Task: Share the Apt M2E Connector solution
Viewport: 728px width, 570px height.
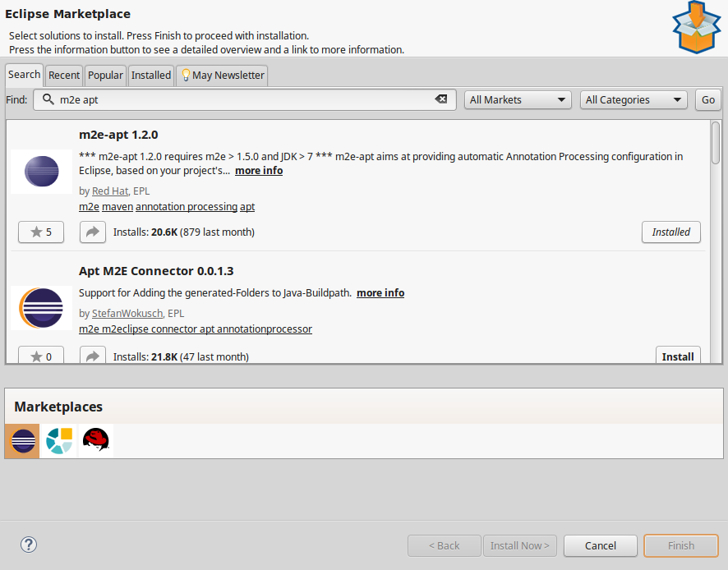Action: click(93, 356)
